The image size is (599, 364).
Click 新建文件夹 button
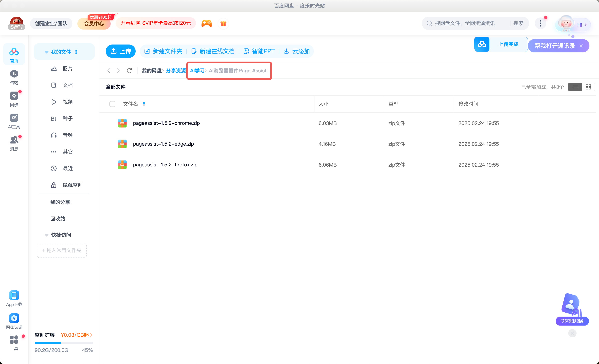click(x=163, y=51)
